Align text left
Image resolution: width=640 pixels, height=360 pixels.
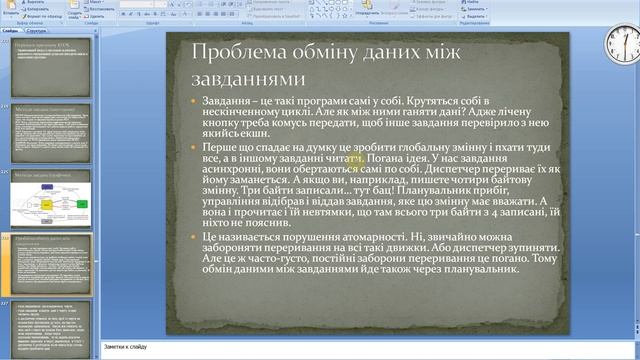coord(200,14)
